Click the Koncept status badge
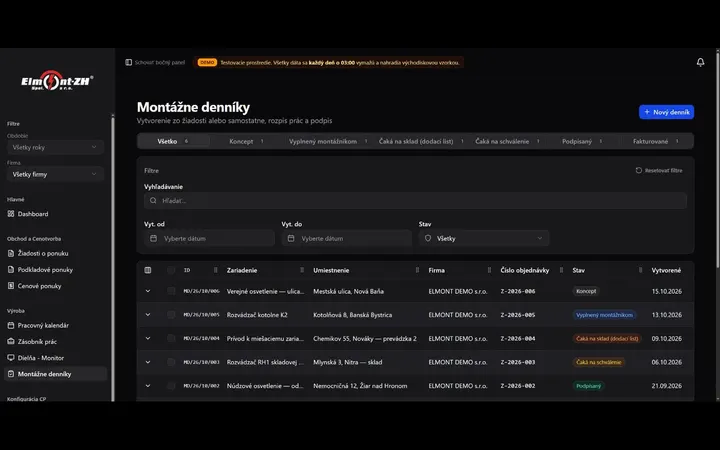The width and height of the screenshot is (720, 450). (x=586, y=291)
